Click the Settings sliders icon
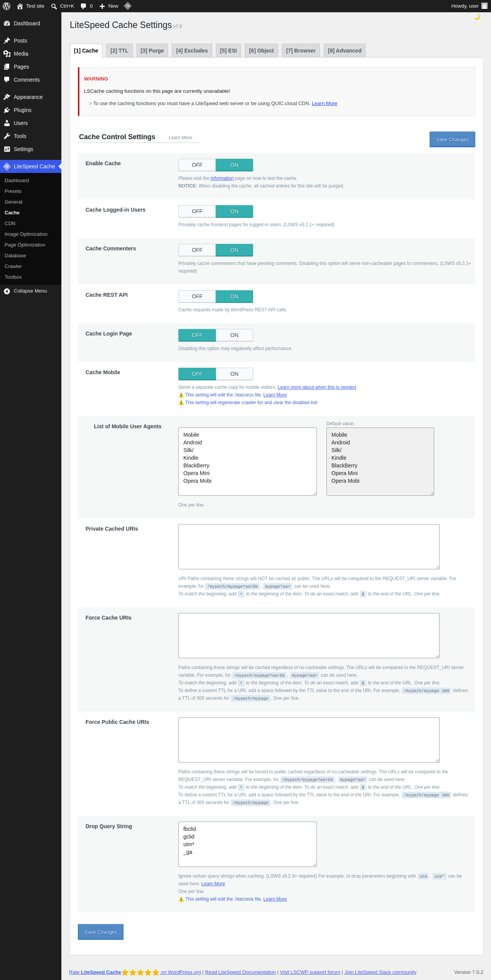This screenshot has height=980, width=491. [x=7, y=149]
